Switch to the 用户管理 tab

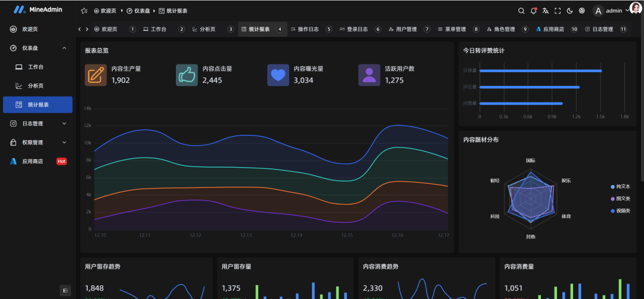402,29
